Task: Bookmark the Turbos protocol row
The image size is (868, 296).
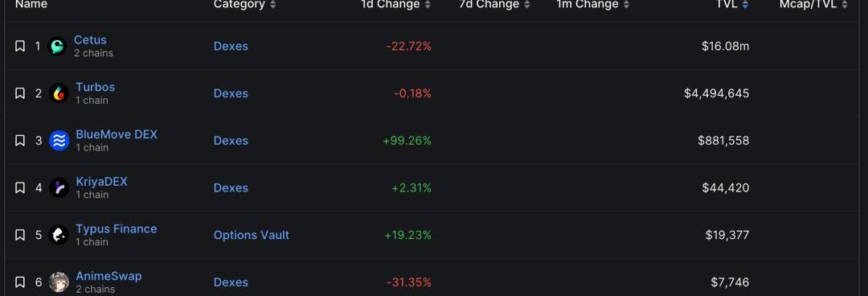Action: pyautogui.click(x=19, y=93)
